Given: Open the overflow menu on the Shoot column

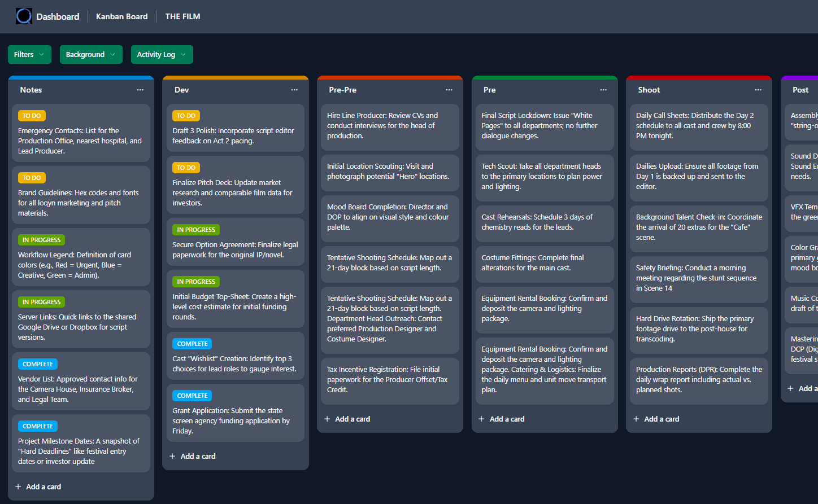Looking at the screenshot, I should coord(758,89).
